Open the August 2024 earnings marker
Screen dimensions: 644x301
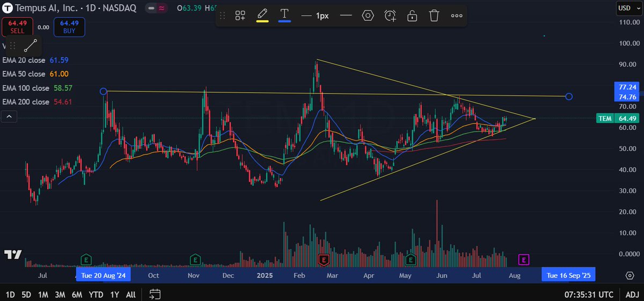coord(86,260)
